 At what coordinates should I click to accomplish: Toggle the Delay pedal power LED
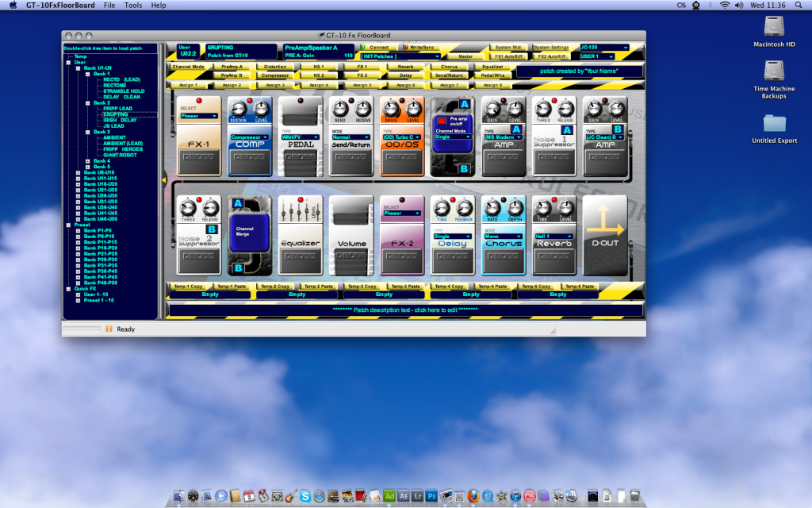(x=453, y=199)
